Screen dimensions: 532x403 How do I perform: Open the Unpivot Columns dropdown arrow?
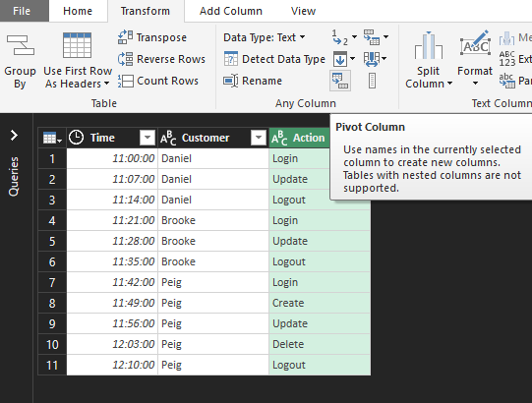point(385,37)
